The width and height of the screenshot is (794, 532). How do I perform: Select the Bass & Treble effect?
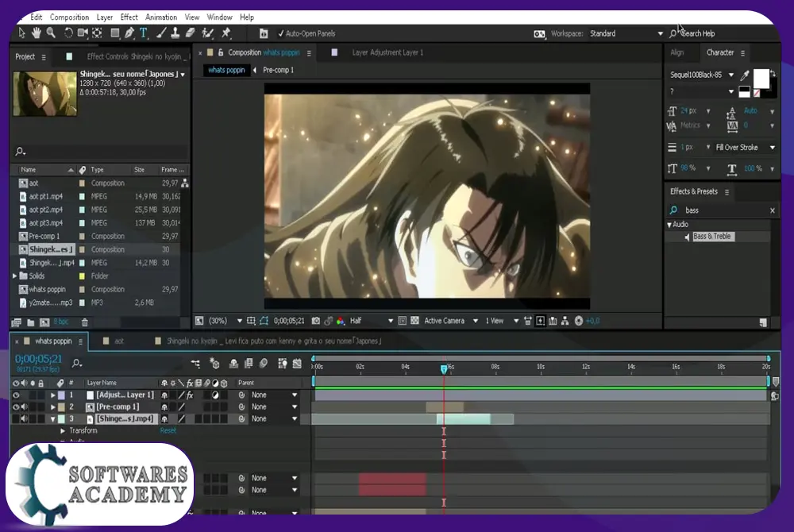711,237
